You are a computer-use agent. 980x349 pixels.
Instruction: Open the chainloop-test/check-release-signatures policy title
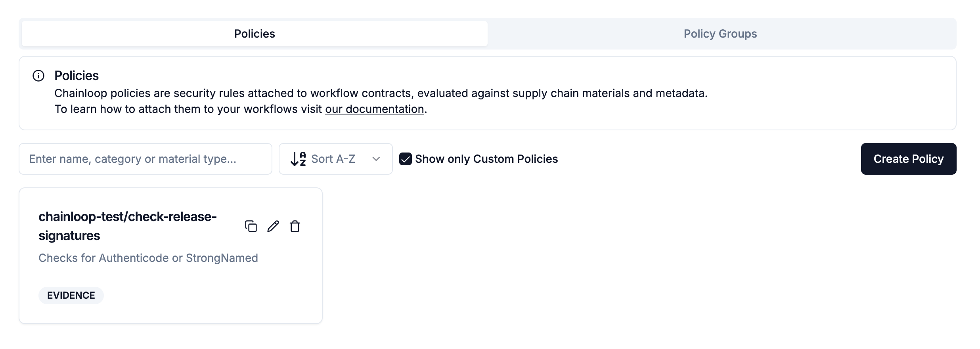(x=127, y=226)
